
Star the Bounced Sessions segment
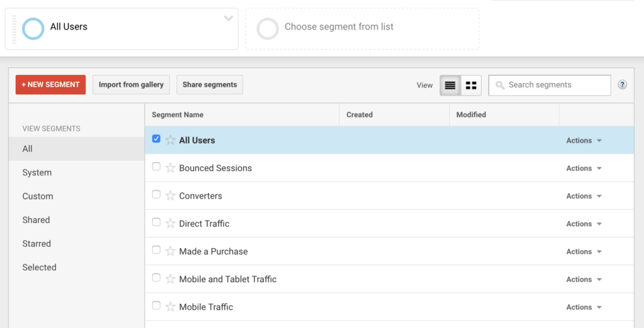point(170,168)
